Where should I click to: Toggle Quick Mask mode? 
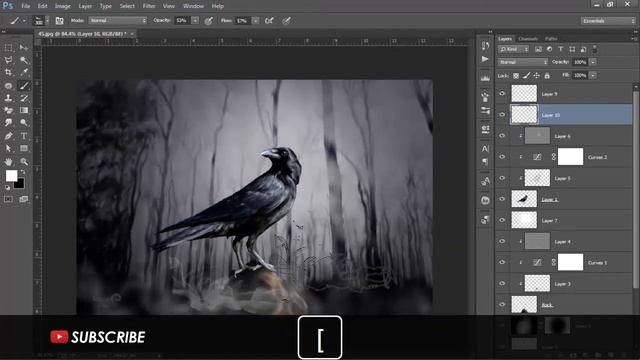pos(8,199)
